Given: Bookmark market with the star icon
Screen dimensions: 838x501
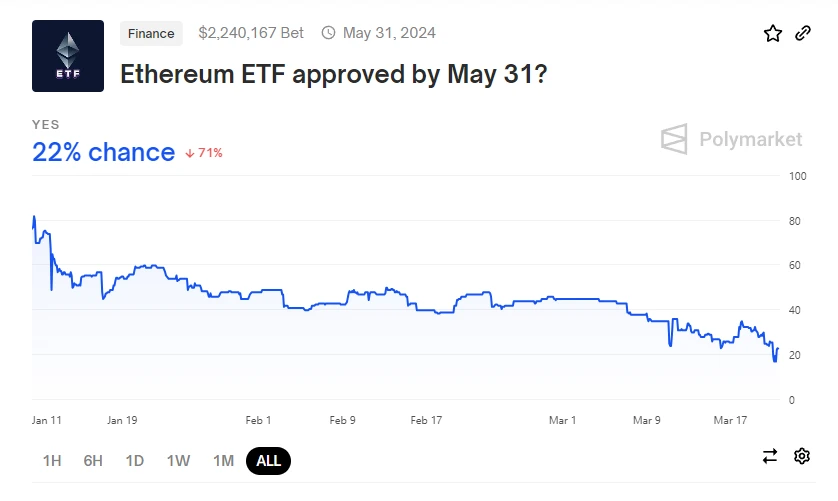Looking at the screenshot, I should pyautogui.click(x=773, y=34).
